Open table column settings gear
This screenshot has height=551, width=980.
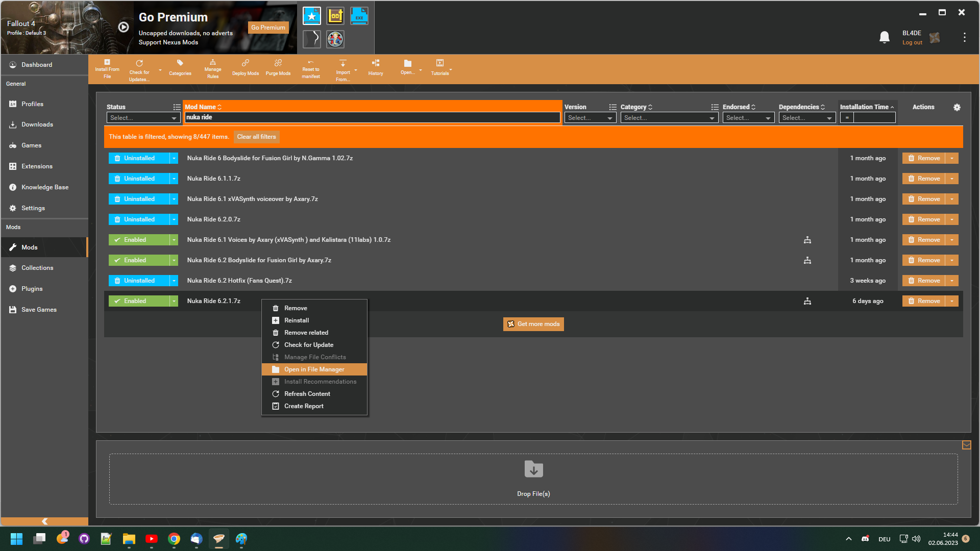tap(957, 107)
